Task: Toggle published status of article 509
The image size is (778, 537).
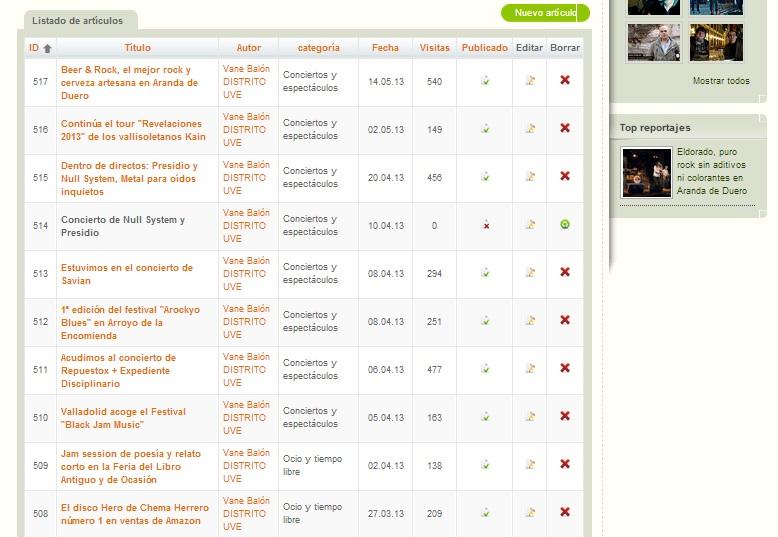Action: point(485,465)
